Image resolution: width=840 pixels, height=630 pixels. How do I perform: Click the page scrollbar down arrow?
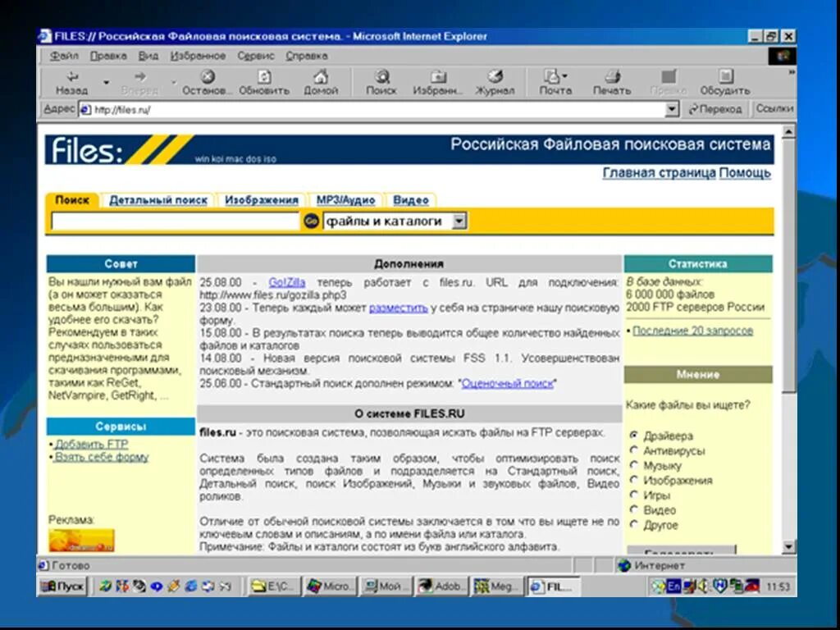coord(788,547)
